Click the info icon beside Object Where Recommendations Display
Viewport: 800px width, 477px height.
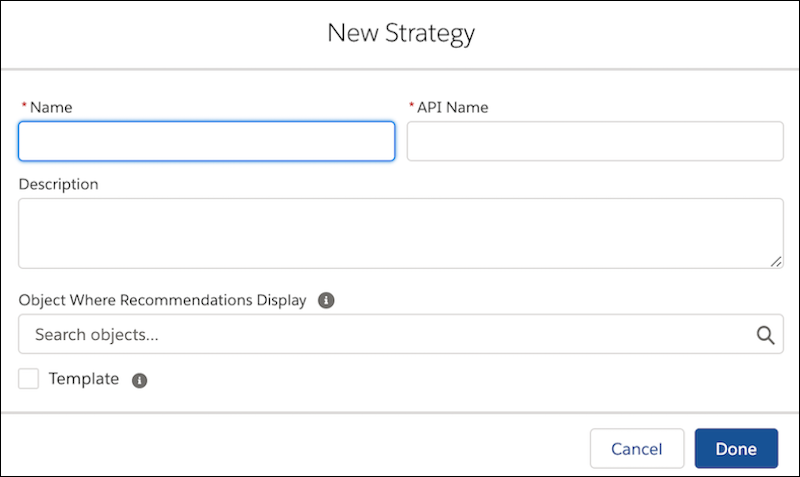326,300
